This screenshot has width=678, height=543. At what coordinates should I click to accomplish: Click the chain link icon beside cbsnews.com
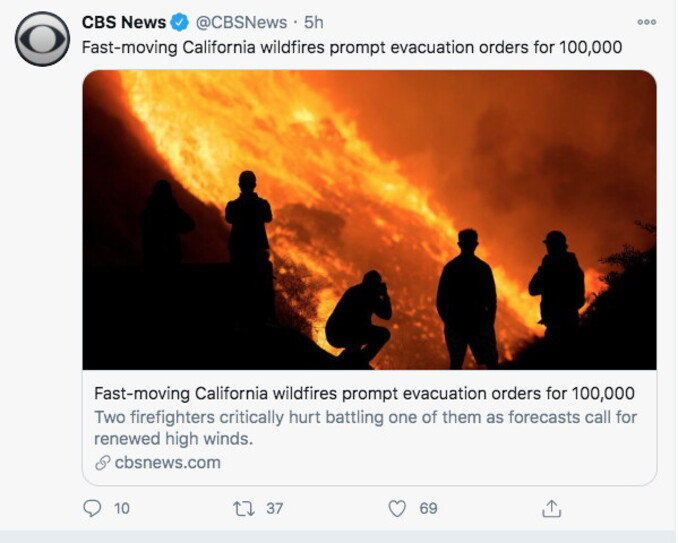tap(101, 463)
